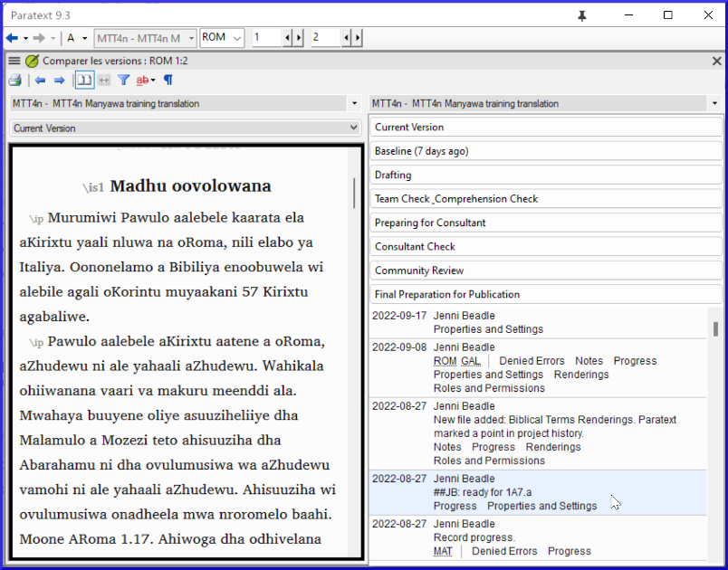Select the Community Review stage entry

[x=545, y=271]
